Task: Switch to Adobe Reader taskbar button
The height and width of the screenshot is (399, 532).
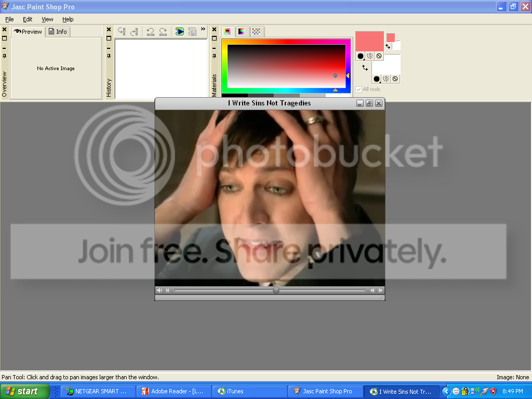Action: [x=174, y=392]
